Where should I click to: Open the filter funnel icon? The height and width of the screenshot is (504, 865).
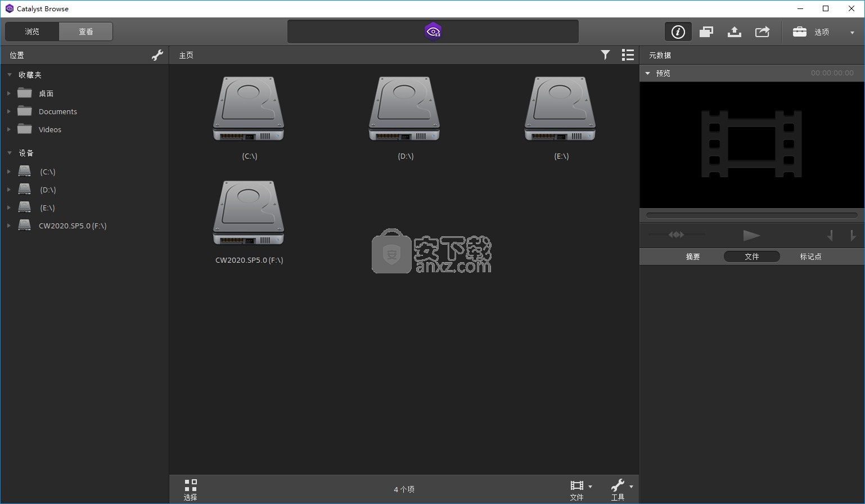coord(605,55)
